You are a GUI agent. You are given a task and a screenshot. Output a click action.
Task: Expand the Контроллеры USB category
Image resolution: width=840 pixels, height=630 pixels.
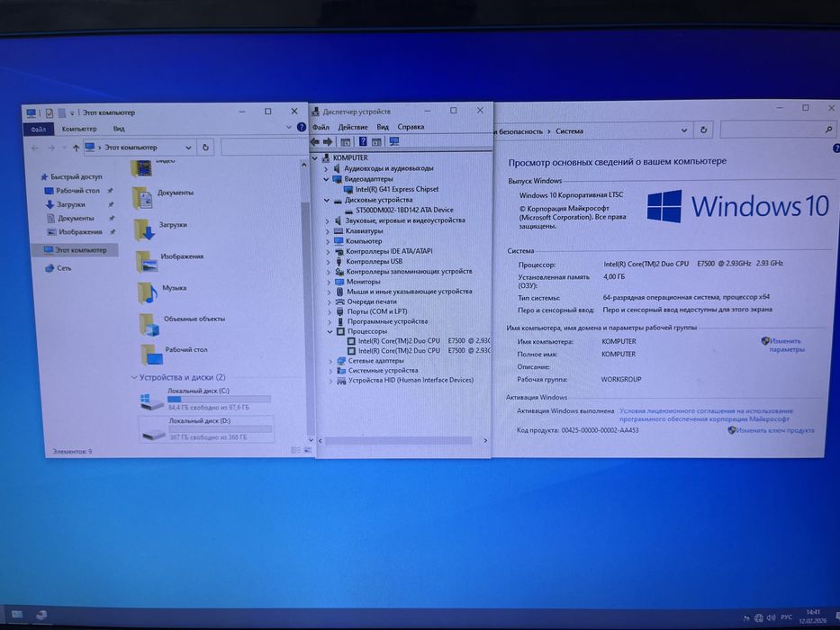(x=329, y=262)
